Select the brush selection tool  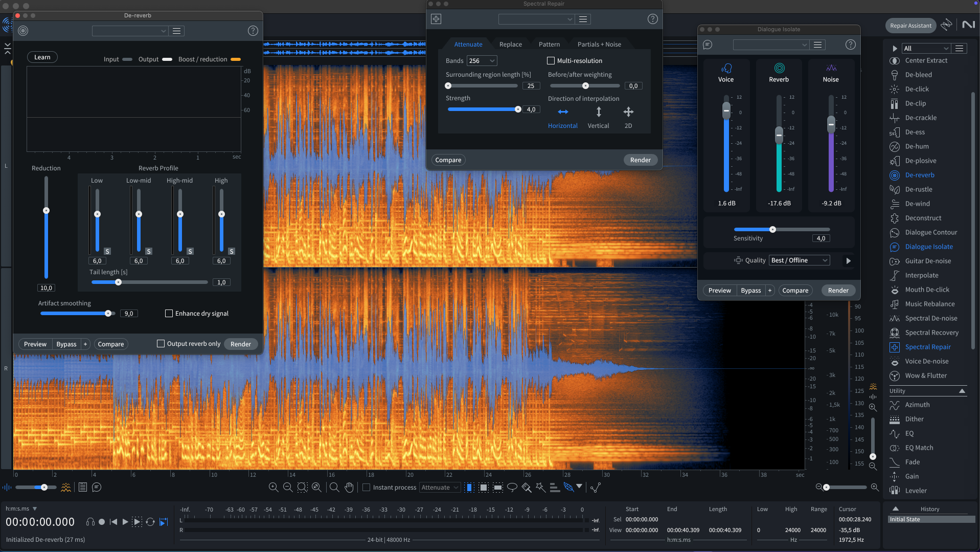click(x=526, y=488)
